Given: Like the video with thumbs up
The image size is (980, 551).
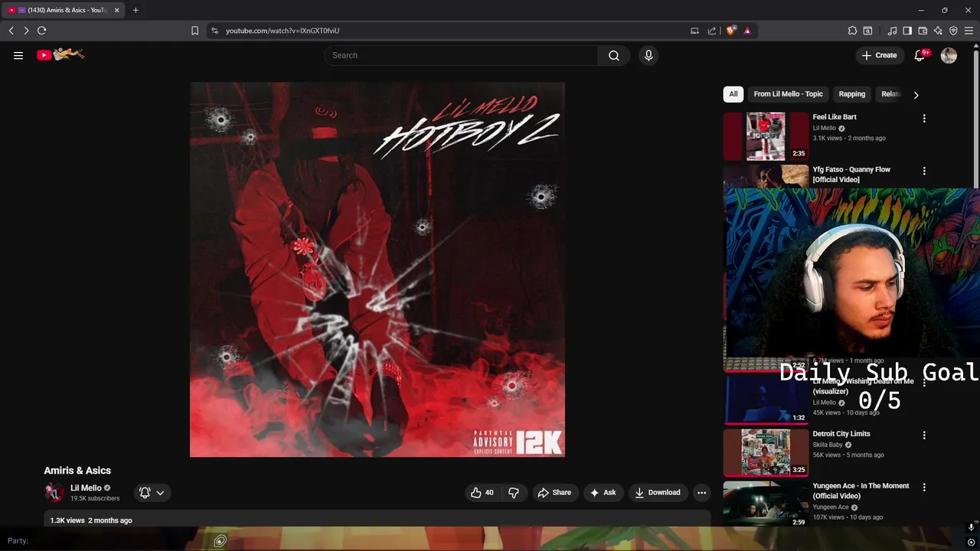Looking at the screenshot, I should 482,493.
